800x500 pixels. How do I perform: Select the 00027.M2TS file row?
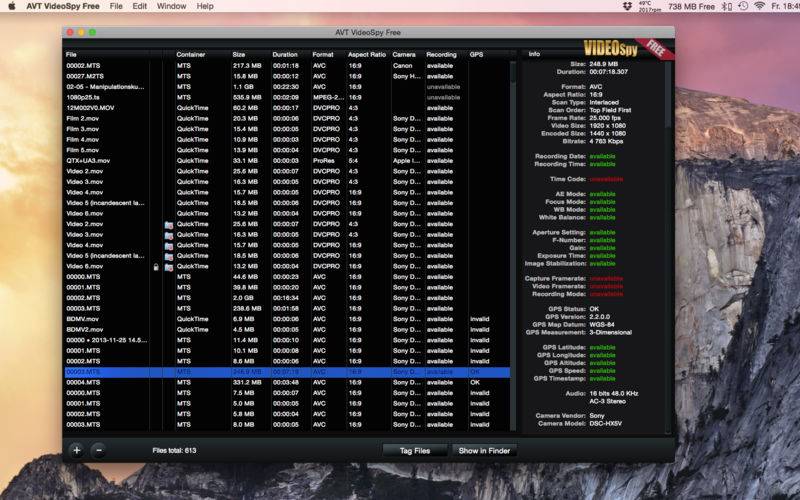click(287, 76)
